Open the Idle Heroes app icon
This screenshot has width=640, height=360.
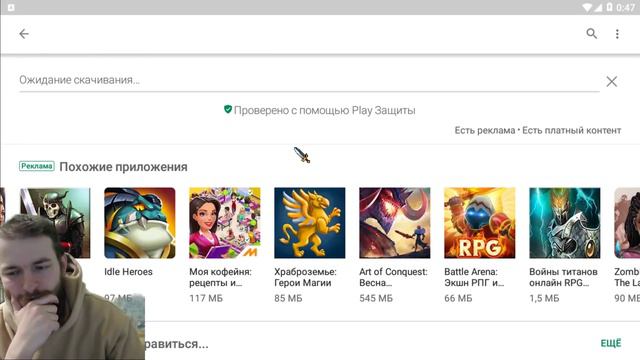[140, 223]
